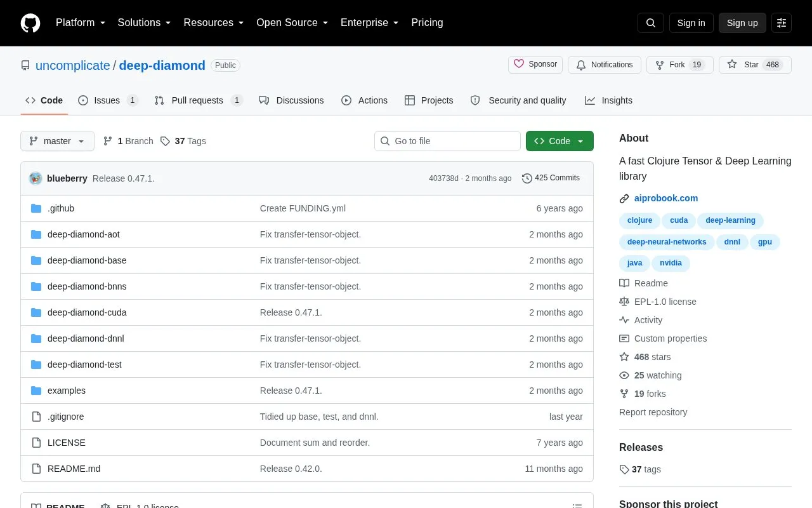The height and width of the screenshot is (508, 812).
Task: Click the .gitignore file icon
Action: tap(36, 417)
